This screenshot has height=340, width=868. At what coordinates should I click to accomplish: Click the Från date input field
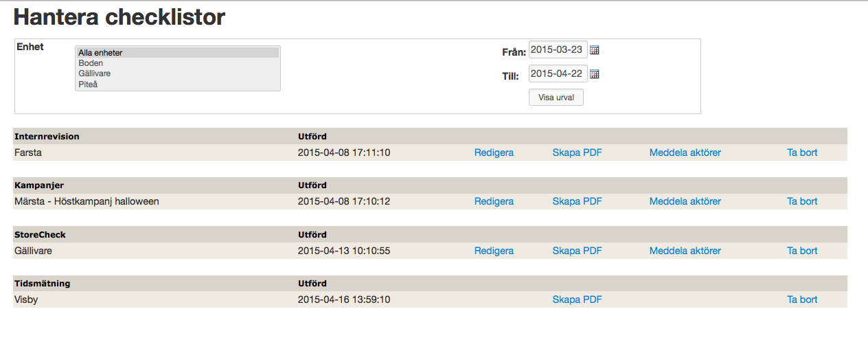point(558,50)
